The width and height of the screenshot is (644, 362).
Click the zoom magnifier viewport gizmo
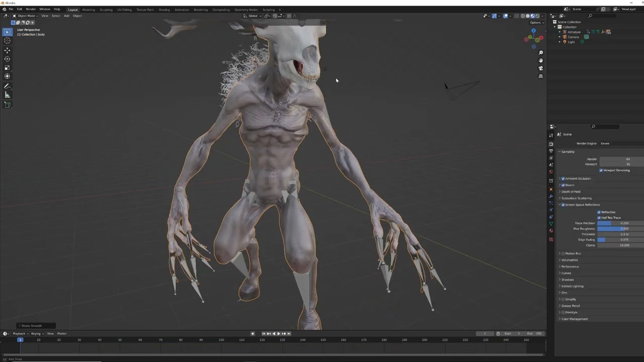click(541, 53)
